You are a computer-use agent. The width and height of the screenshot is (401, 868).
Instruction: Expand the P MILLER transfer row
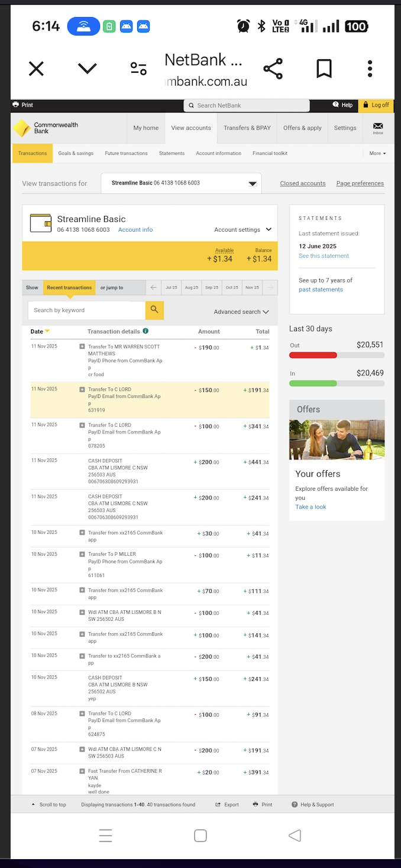point(82,554)
